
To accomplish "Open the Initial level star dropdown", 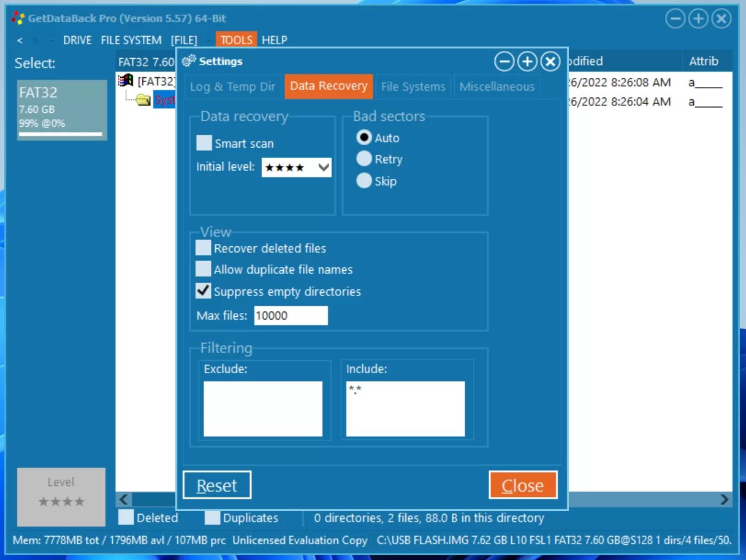I will pos(297,167).
